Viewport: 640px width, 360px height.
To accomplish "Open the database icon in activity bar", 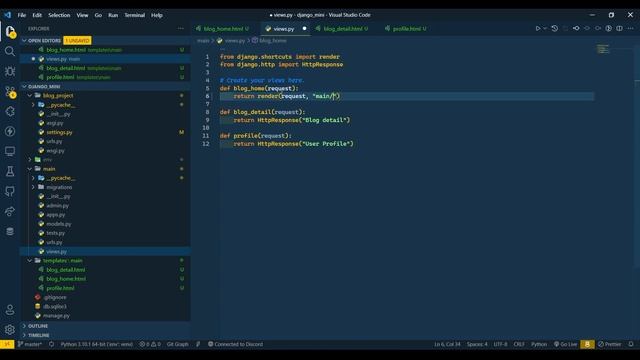I will 10,231.
